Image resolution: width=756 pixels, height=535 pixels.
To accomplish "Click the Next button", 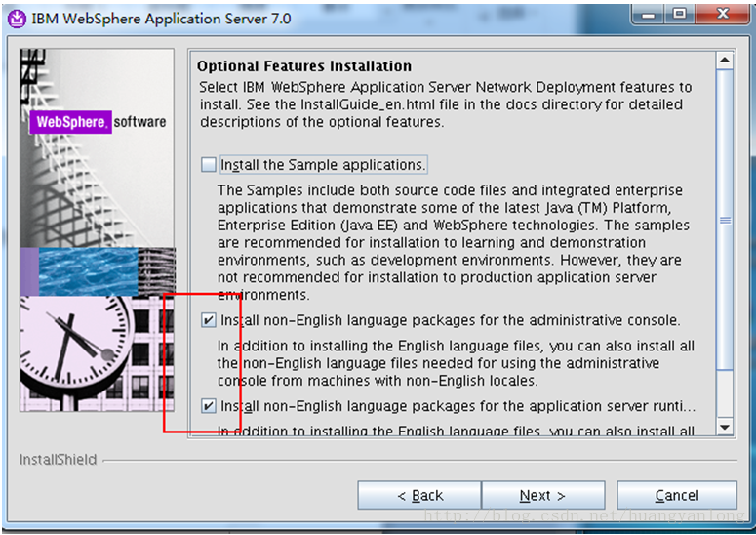I will [x=543, y=495].
